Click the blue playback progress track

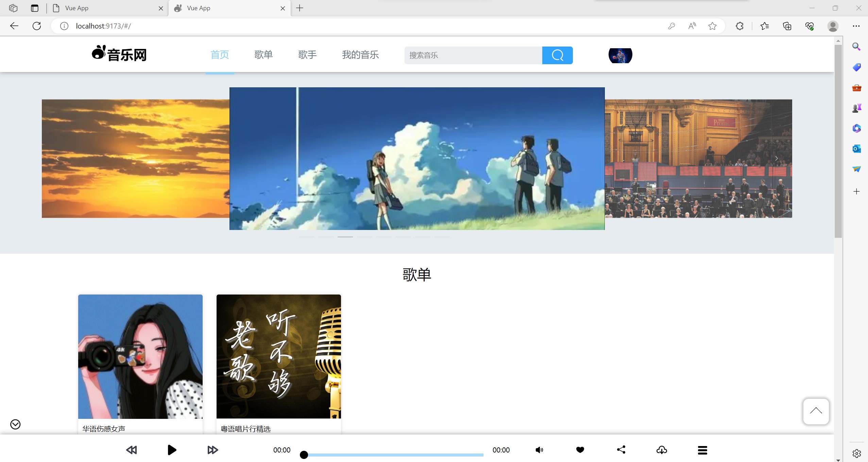[x=394, y=455]
